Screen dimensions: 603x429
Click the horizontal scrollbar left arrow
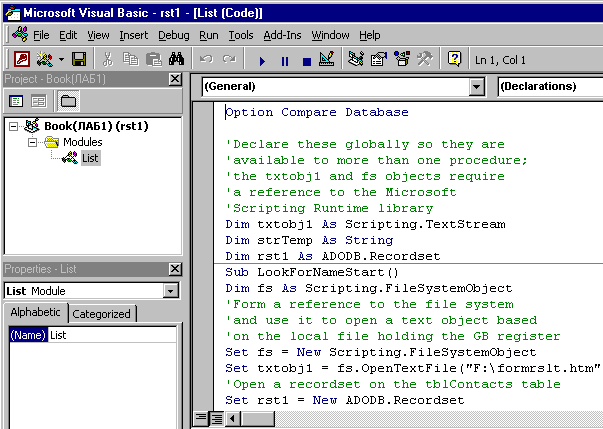[x=233, y=418]
